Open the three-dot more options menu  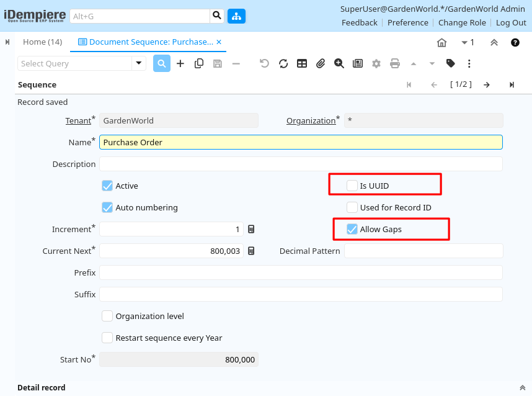coord(469,63)
